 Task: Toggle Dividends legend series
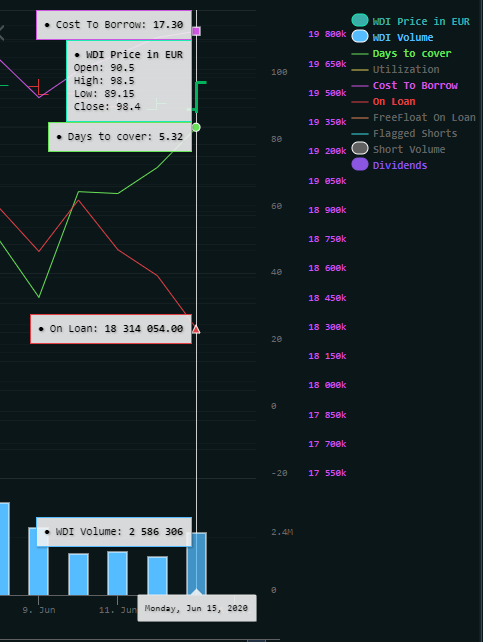(x=389, y=165)
